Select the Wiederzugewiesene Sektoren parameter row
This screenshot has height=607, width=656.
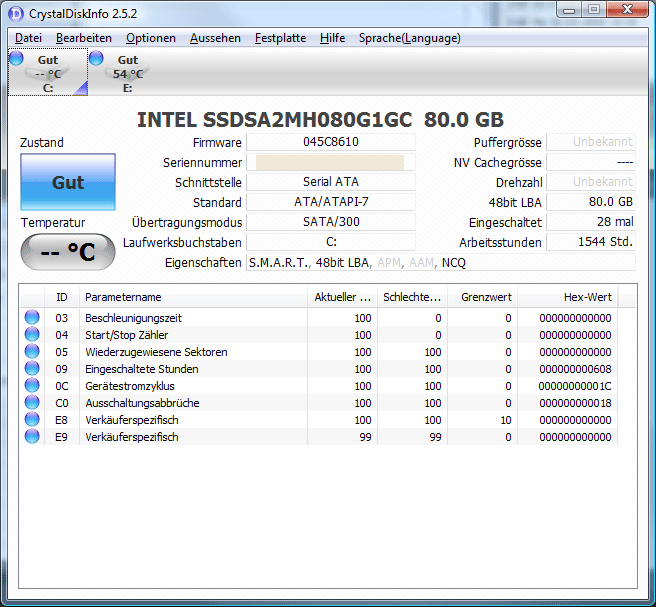pyautogui.click(x=319, y=352)
